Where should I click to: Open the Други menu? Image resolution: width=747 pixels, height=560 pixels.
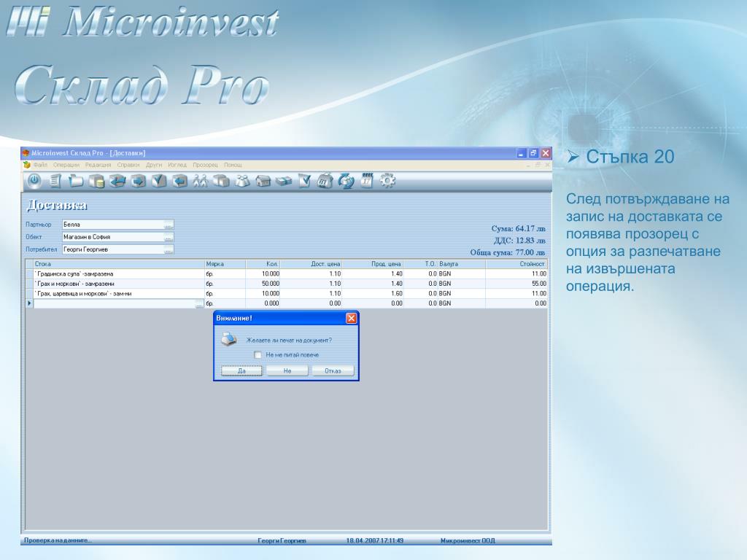tap(154, 165)
